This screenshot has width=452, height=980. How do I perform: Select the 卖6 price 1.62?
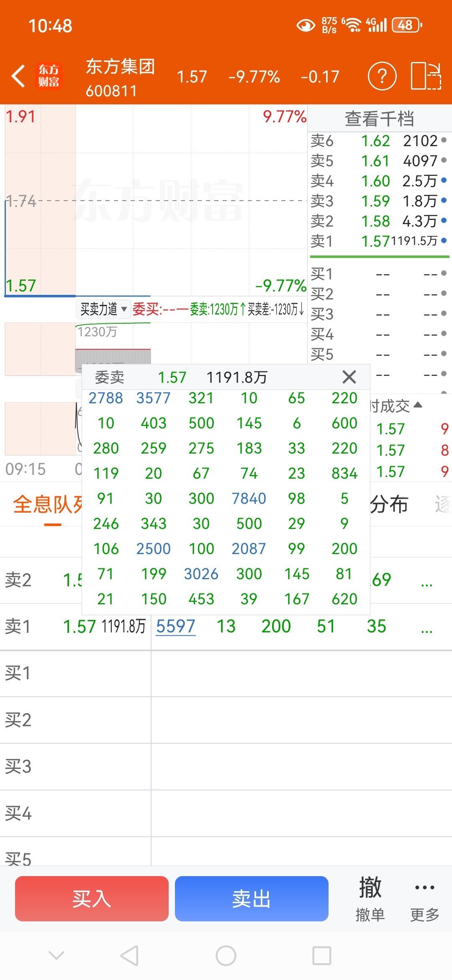[x=375, y=141]
